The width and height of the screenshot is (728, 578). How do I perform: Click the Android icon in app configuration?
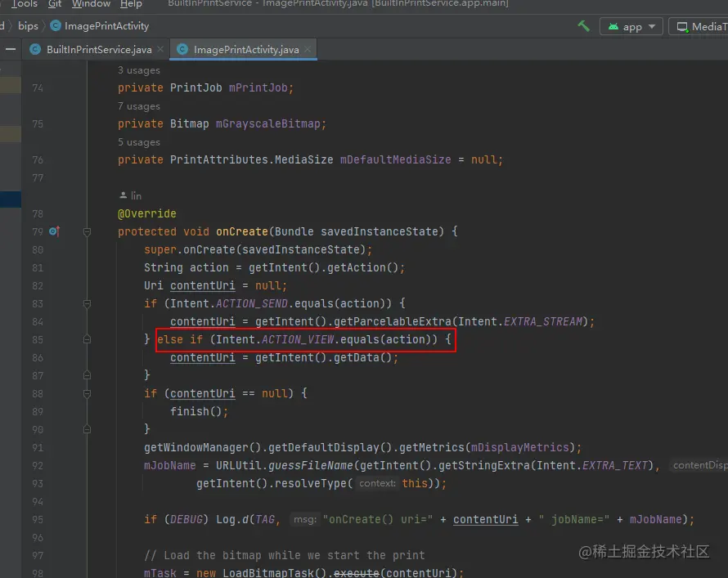click(613, 27)
